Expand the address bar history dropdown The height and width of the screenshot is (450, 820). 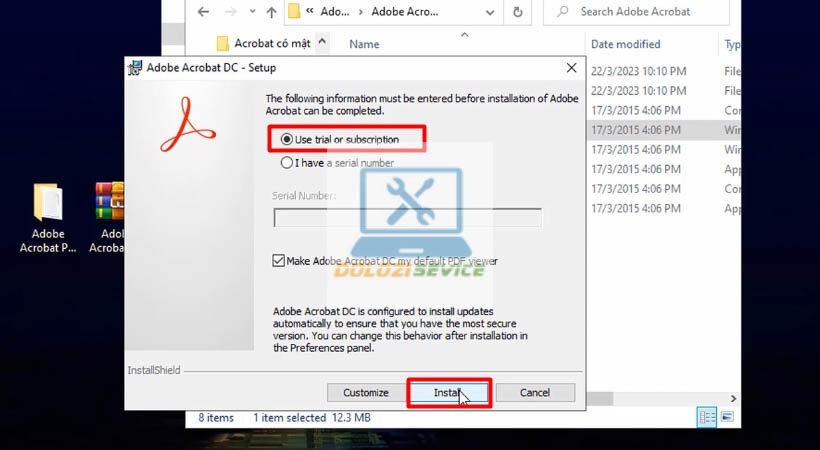490,12
